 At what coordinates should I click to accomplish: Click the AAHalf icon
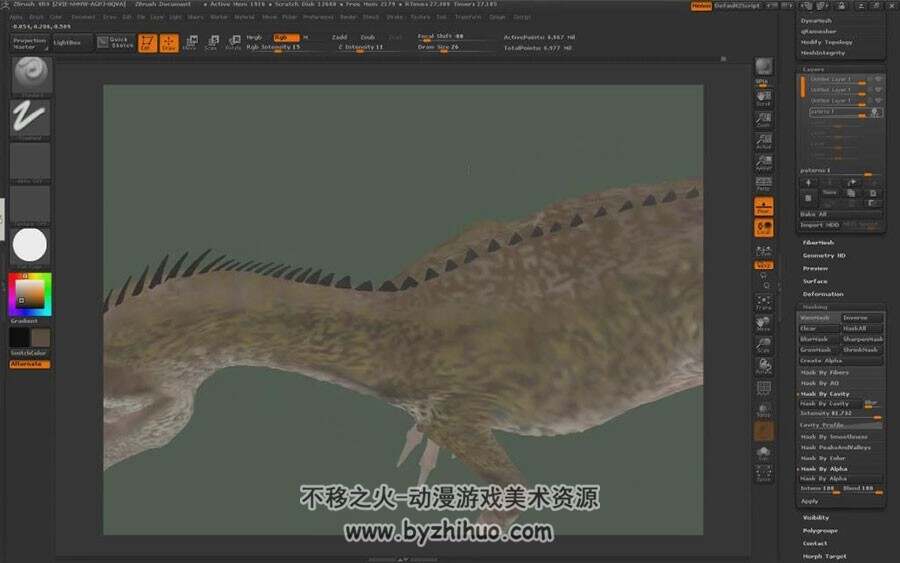763,163
